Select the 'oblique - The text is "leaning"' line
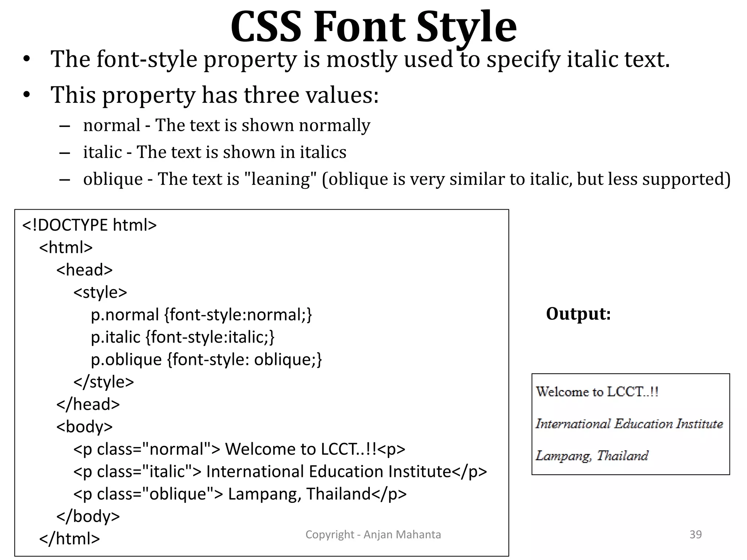Image resolution: width=747 pixels, height=560 pixels. pyautogui.click(x=407, y=179)
